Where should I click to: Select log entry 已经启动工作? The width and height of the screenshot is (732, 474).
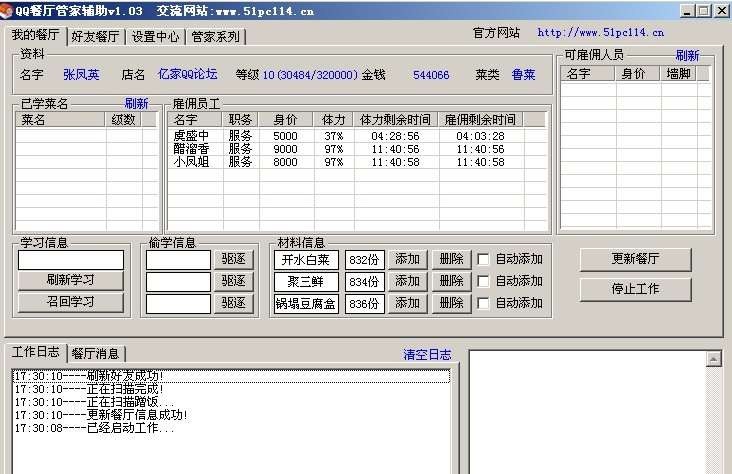click(232, 428)
